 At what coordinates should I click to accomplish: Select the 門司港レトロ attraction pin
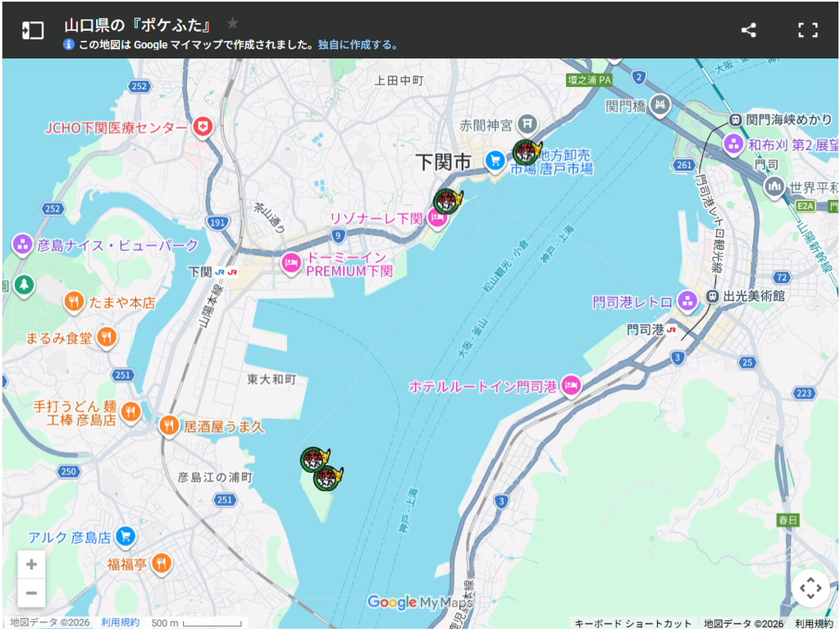687,302
